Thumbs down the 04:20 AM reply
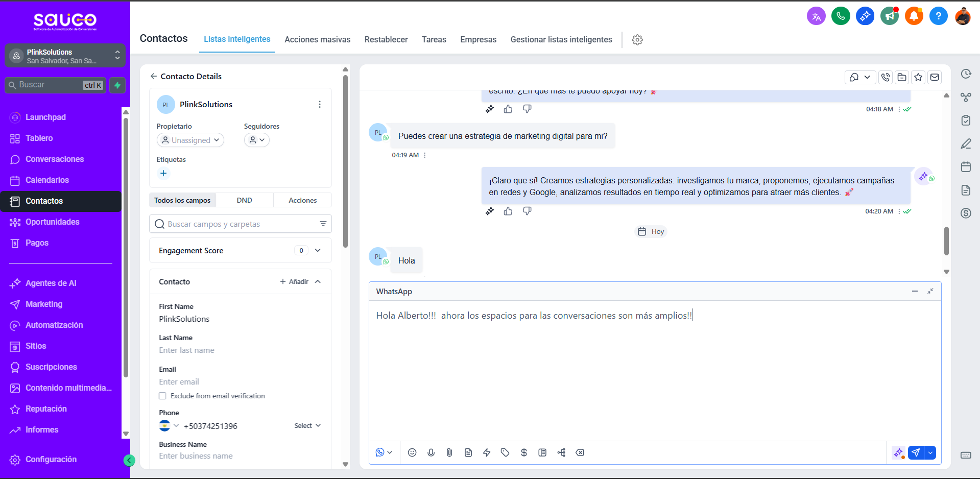 tap(527, 211)
